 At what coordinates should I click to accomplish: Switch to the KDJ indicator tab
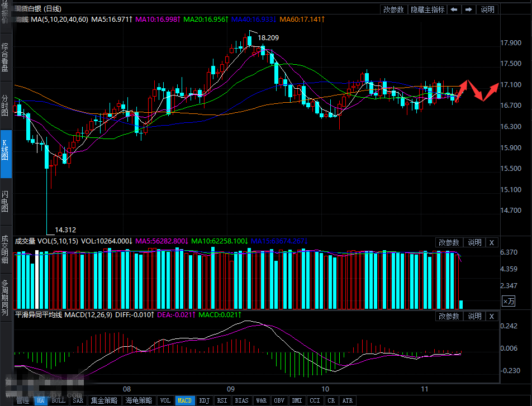pyautogui.click(x=205, y=400)
